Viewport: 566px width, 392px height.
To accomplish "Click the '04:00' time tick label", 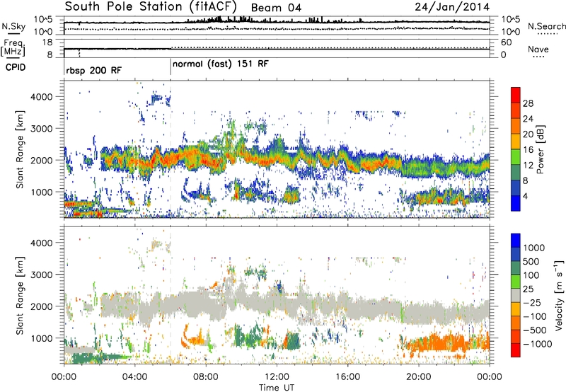I will [134, 377].
